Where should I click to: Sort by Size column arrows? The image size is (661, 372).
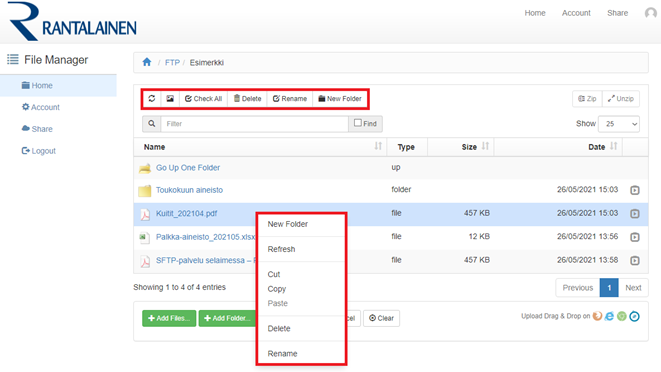[x=485, y=146]
